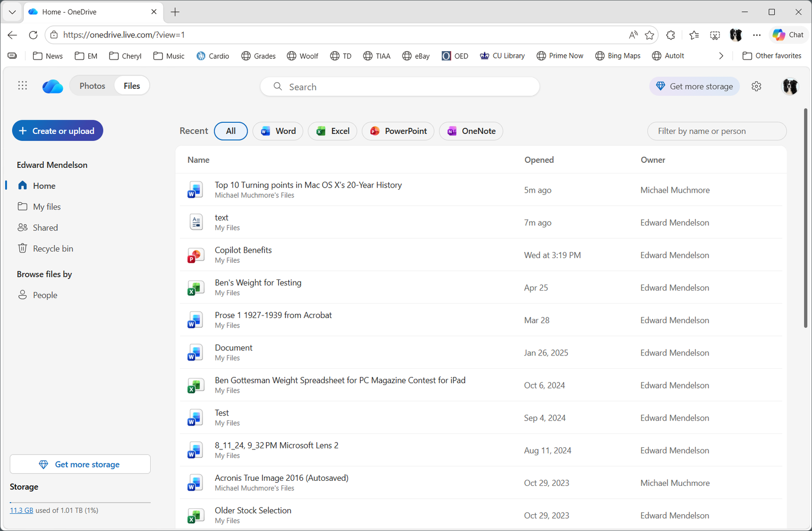Screen dimensions: 812x531
Task: Open the Other favorites folder
Action: coord(772,56)
